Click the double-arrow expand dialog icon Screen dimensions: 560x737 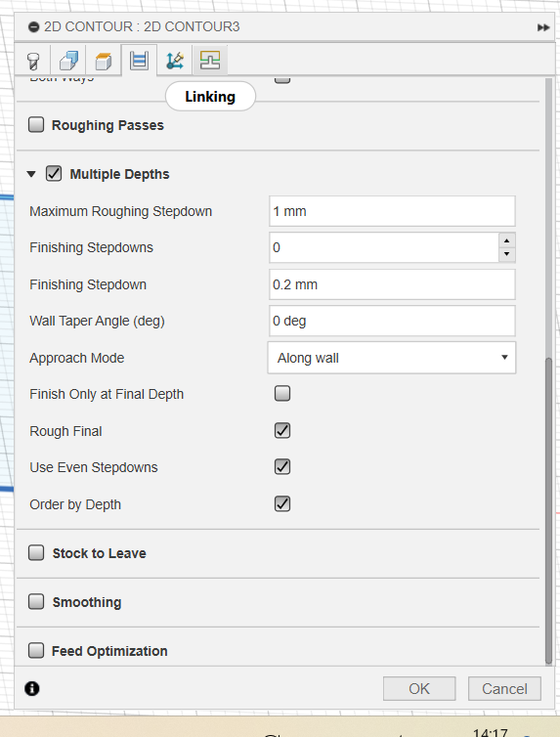[543, 27]
